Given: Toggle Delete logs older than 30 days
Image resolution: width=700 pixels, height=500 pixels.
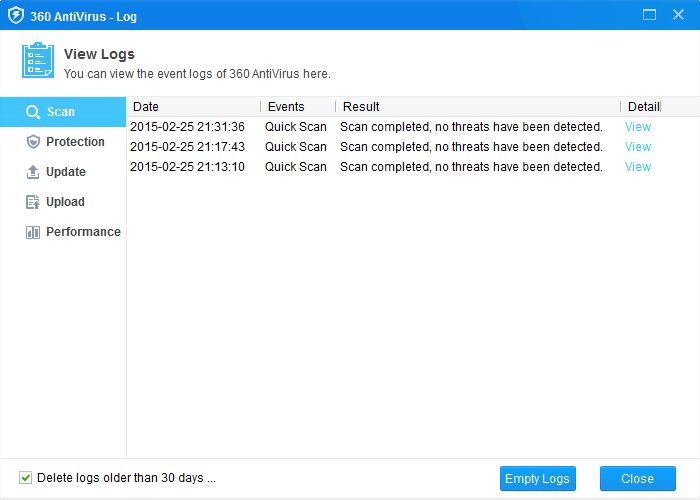Looking at the screenshot, I should (25, 478).
